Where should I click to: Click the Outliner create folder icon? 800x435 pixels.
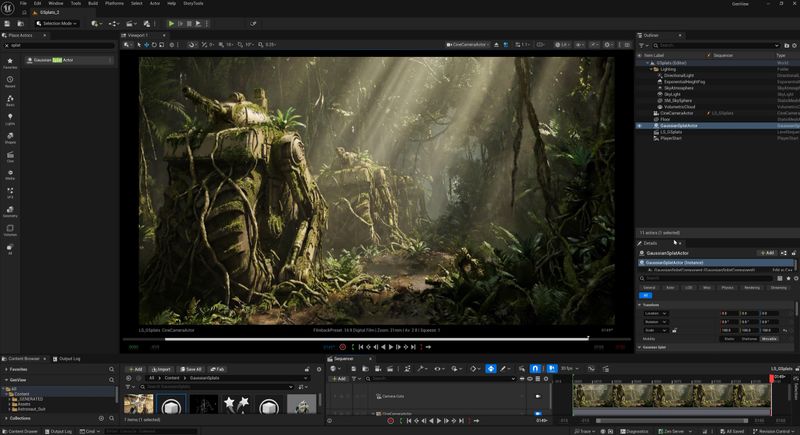click(787, 45)
